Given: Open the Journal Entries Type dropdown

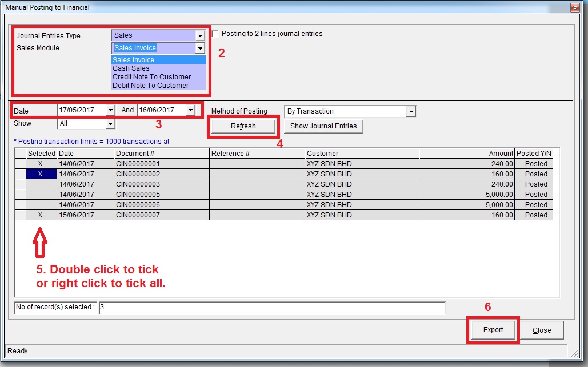Looking at the screenshot, I should point(199,35).
